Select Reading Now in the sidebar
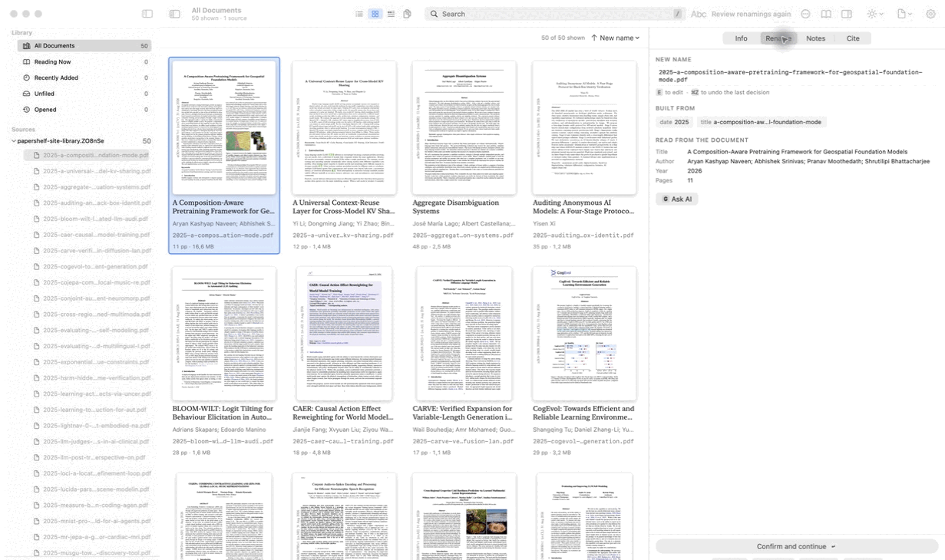This screenshot has height=560, width=945. point(84,62)
